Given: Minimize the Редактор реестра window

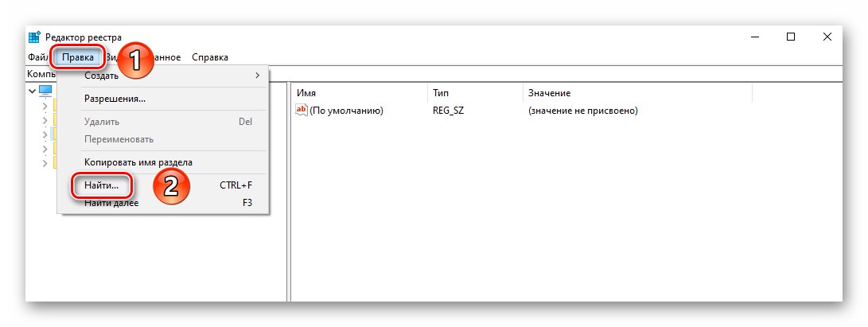Looking at the screenshot, I should coord(755,37).
